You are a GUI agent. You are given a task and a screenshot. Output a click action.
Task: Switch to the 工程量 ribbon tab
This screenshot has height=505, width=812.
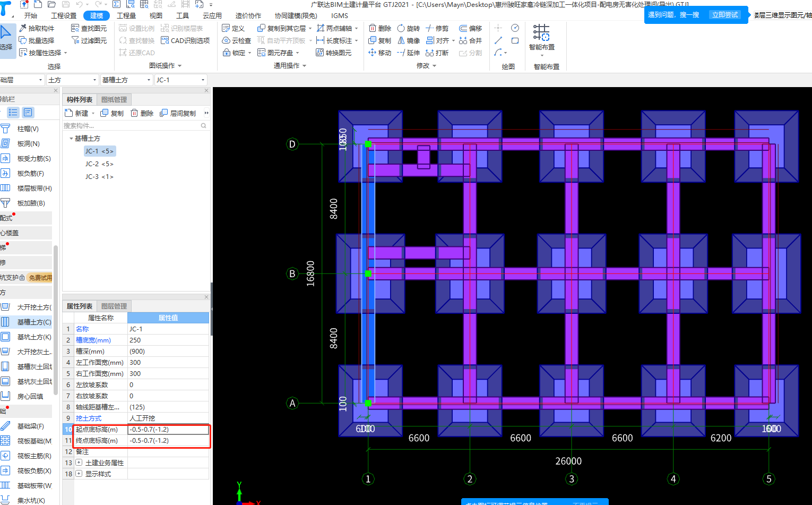tap(126, 15)
